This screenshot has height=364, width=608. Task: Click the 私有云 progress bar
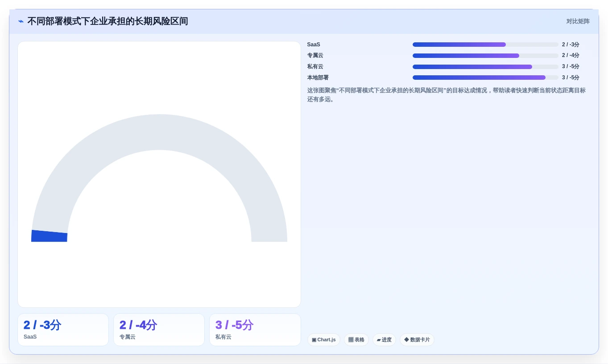click(x=485, y=67)
